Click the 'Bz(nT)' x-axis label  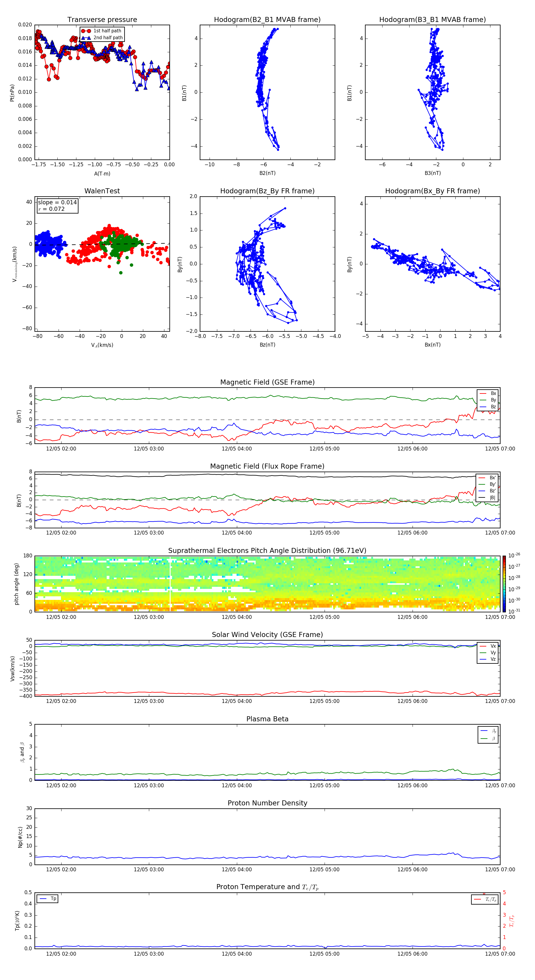click(267, 345)
